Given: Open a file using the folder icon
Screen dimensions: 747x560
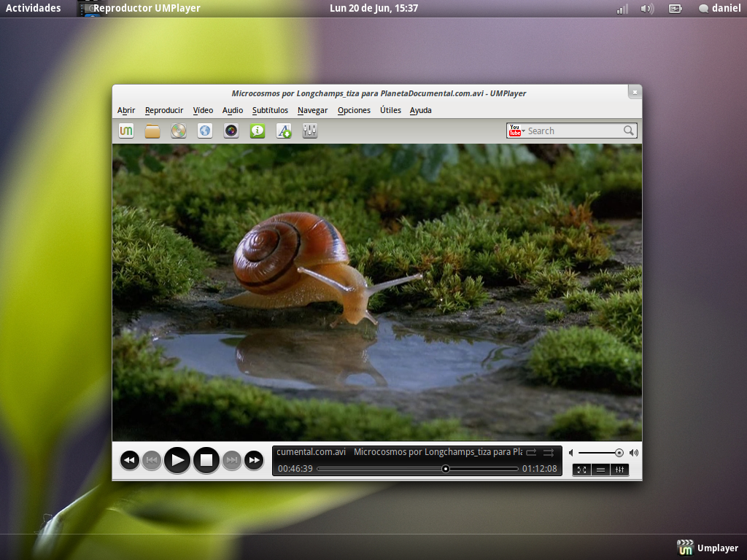Looking at the screenshot, I should [x=152, y=131].
